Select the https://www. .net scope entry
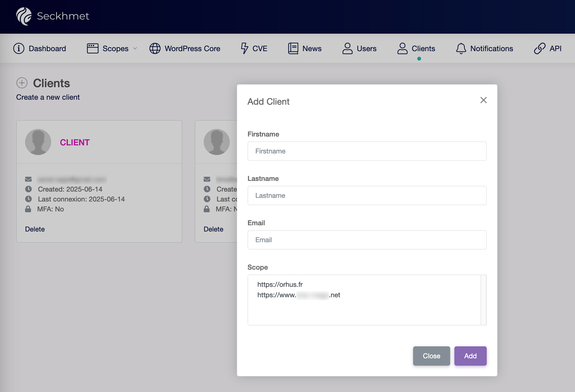The width and height of the screenshot is (575, 392). click(298, 295)
